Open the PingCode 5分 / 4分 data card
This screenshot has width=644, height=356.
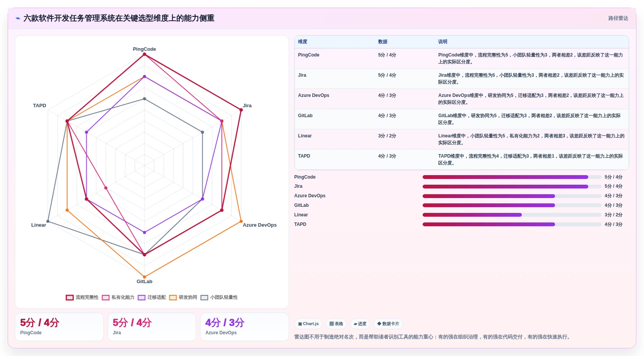[x=59, y=327]
